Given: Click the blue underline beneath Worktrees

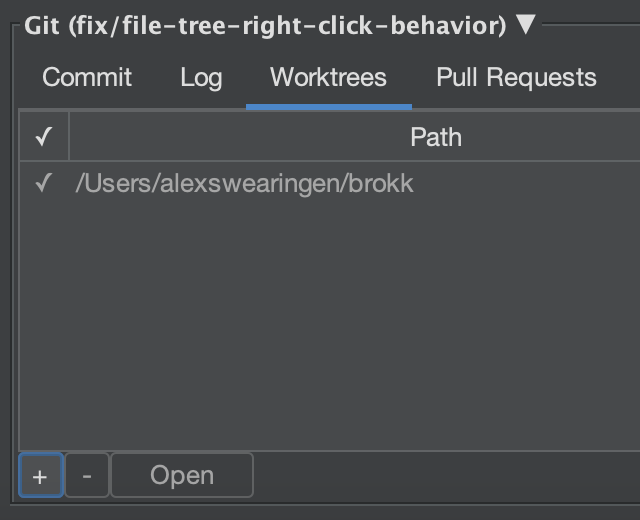Looking at the screenshot, I should pos(329,107).
